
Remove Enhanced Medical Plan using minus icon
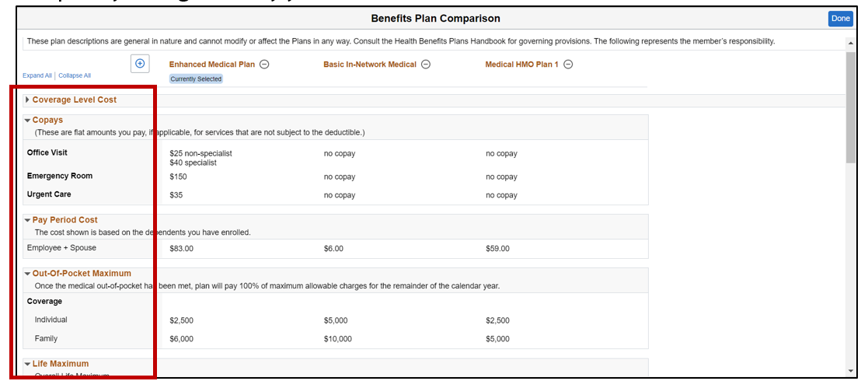[x=264, y=65]
